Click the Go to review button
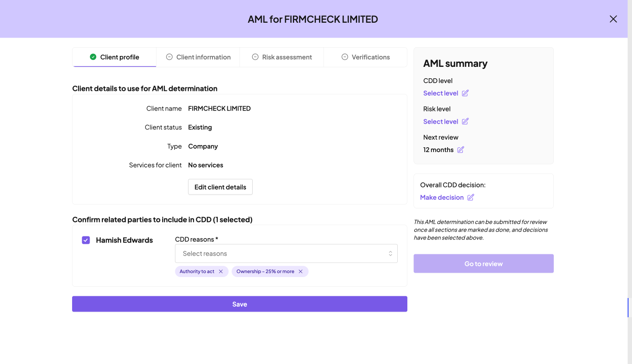The image size is (632, 364). pyautogui.click(x=483, y=263)
